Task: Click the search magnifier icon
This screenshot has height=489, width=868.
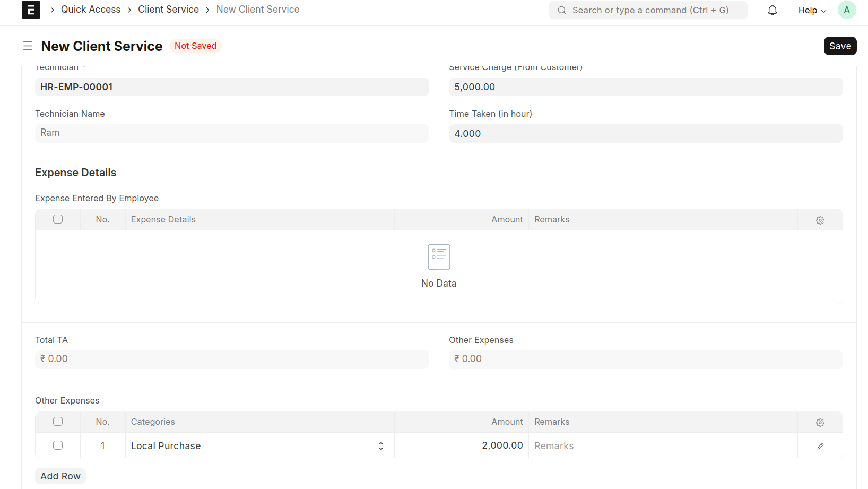Action: (x=561, y=10)
